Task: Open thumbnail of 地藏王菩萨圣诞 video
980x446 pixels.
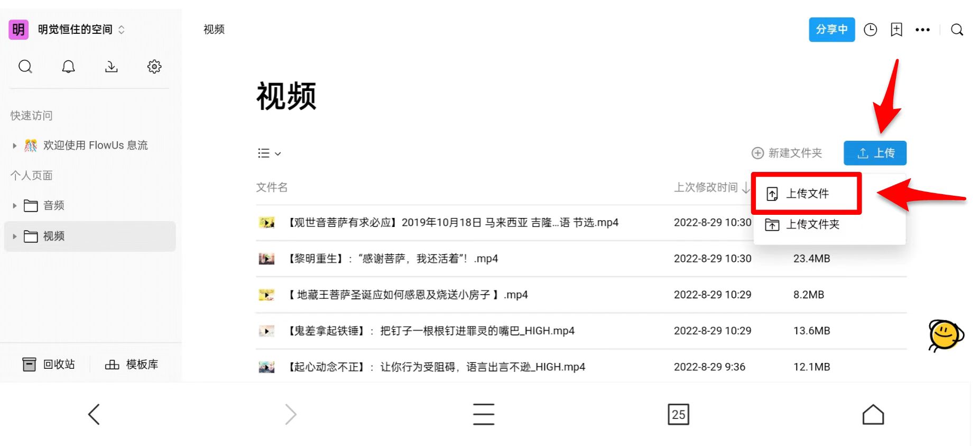Action: click(266, 295)
